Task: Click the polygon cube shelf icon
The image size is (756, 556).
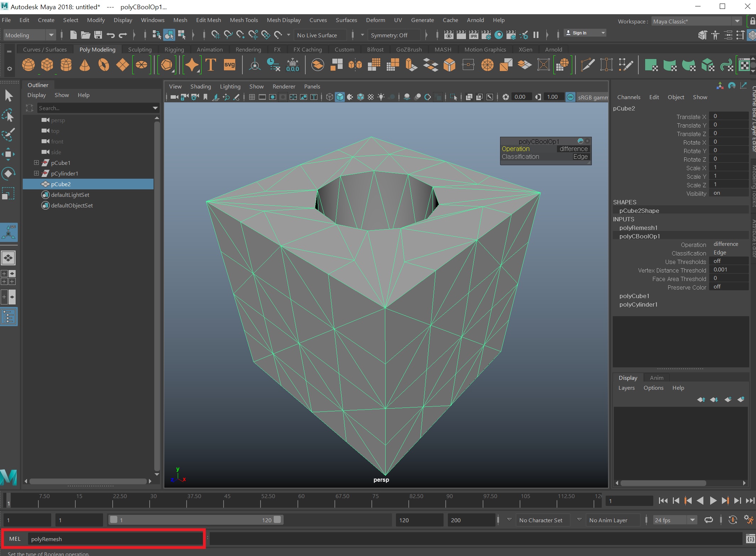Action: pyautogui.click(x=47, y=65)
